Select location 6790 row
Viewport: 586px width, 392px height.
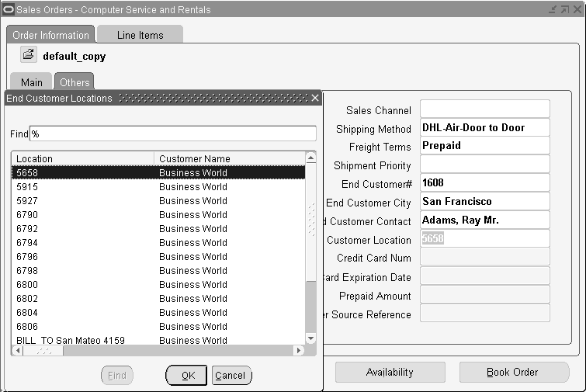click(158, 215)
